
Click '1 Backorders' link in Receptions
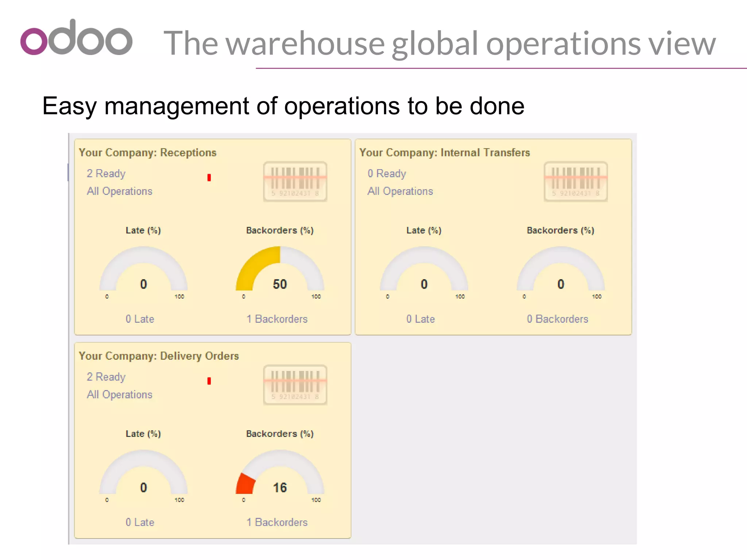(277, 319)
